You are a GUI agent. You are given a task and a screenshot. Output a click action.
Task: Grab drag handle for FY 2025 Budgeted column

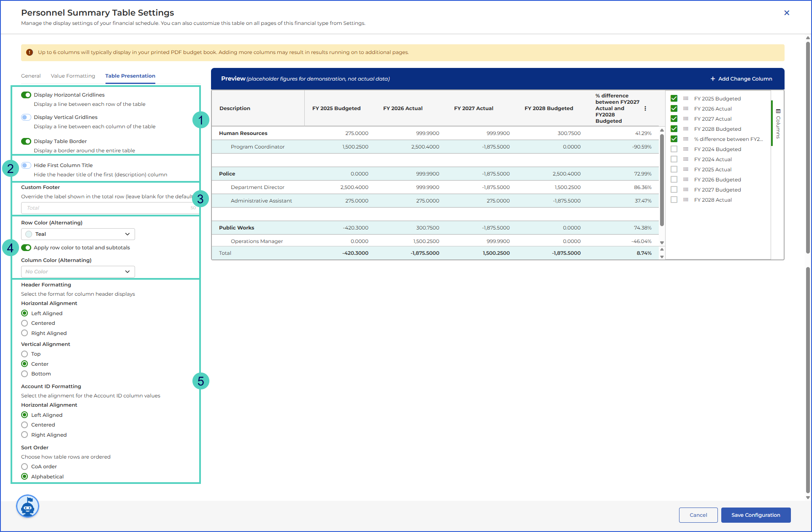(x=686, y=99)
